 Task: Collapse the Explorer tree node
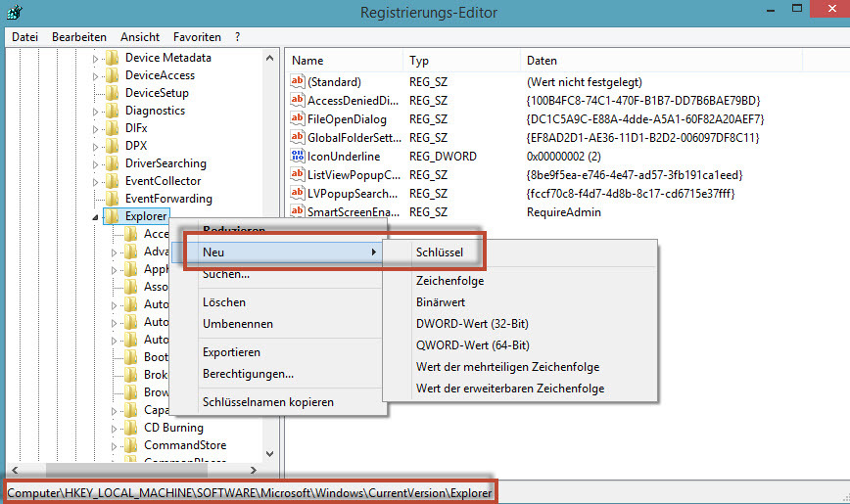pos(96,217)
